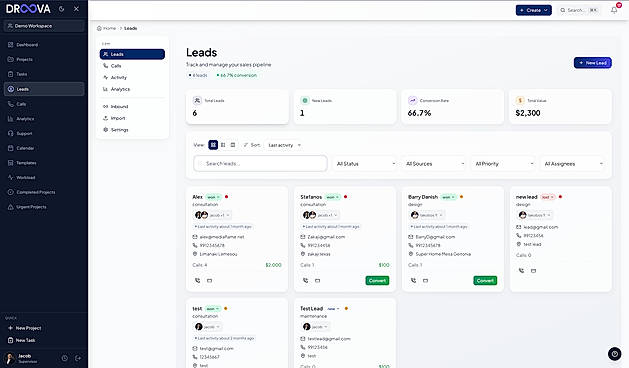Viewport: 629px width, 368px height.
Task: Open Calendar in the main sidebar
Action: click(44, 148)
